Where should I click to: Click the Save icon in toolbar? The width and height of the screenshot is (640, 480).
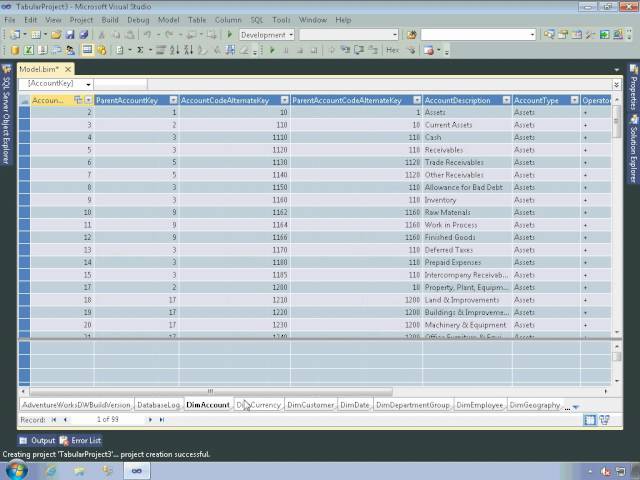point(70,35)
